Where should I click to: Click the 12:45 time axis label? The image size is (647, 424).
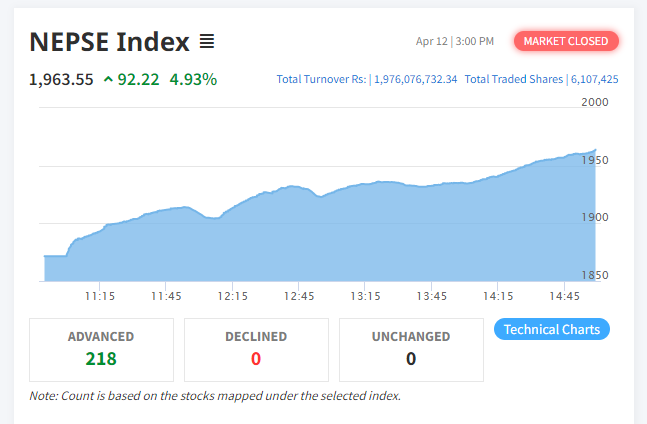[299, 296]
